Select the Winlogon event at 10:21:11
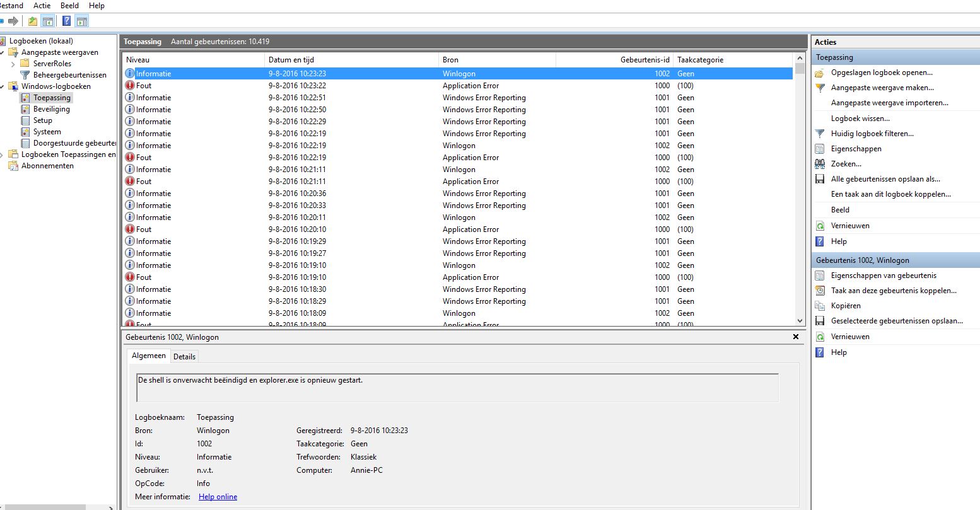The image size is (980, 510). point(458,170)
